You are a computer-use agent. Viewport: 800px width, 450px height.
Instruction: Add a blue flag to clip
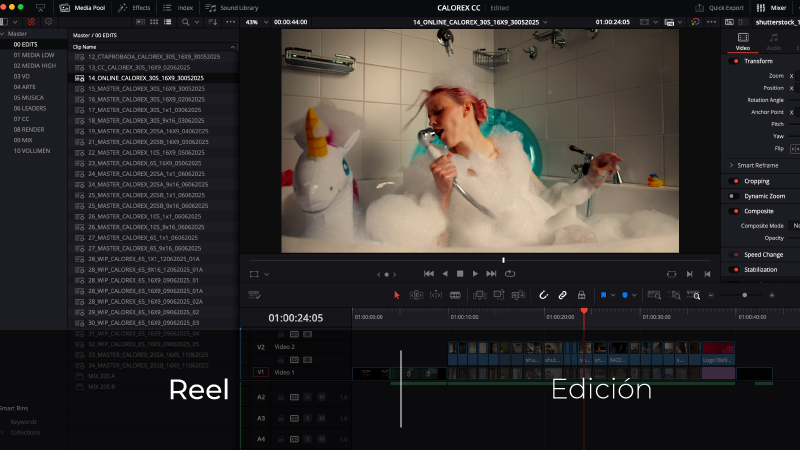pos(603,295)
